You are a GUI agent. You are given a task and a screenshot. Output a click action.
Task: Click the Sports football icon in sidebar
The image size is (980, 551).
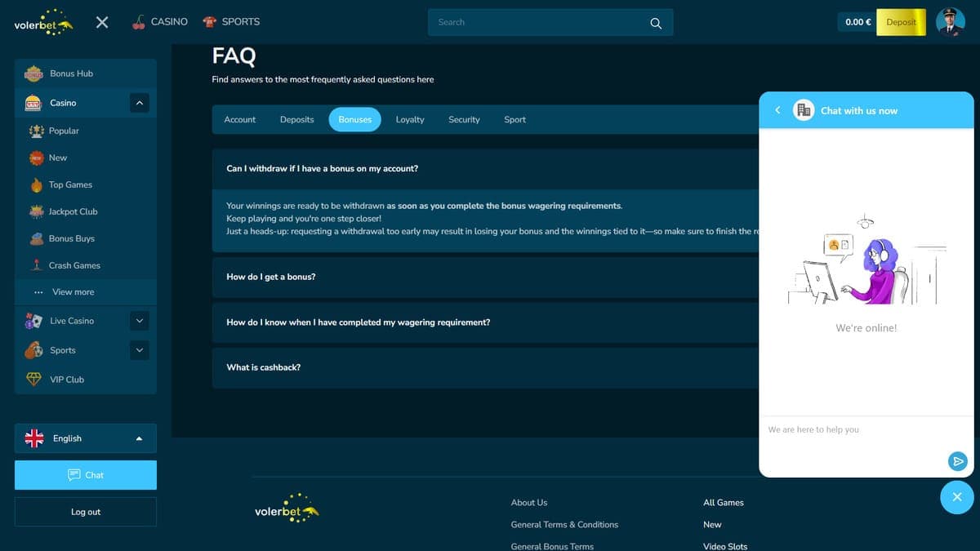[x=33, y=350]
